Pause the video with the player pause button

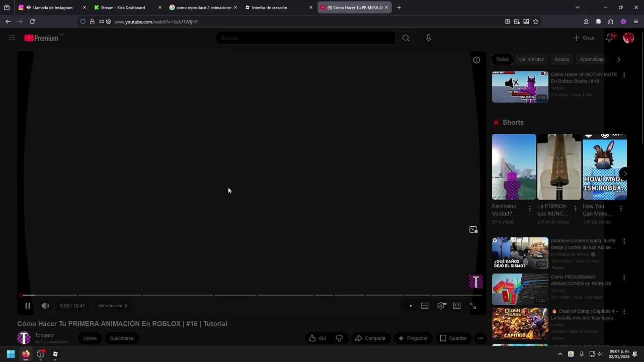point(28,306)
